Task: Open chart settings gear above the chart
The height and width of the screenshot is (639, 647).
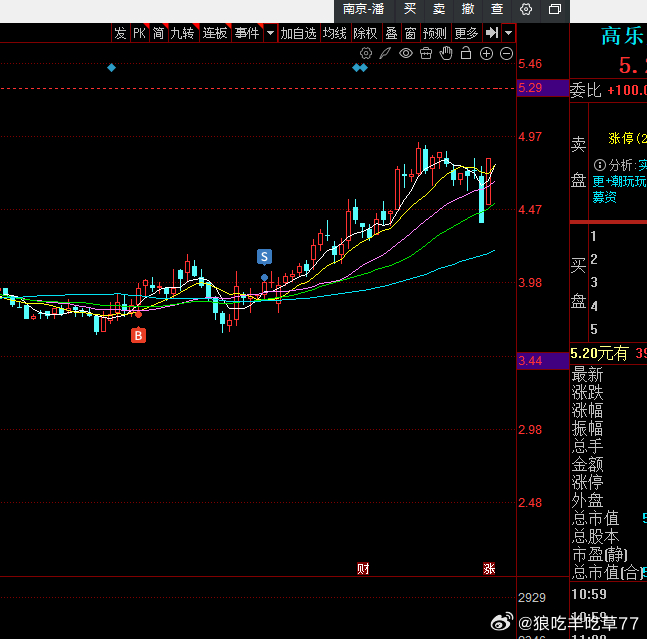Action: click(366, 54)
